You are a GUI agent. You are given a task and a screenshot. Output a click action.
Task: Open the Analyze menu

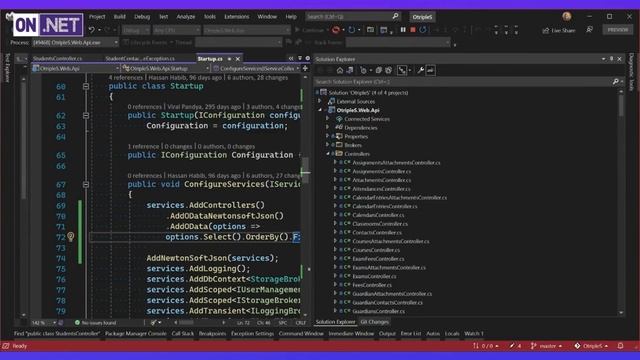pyautogui.click(x=186, y=17)
